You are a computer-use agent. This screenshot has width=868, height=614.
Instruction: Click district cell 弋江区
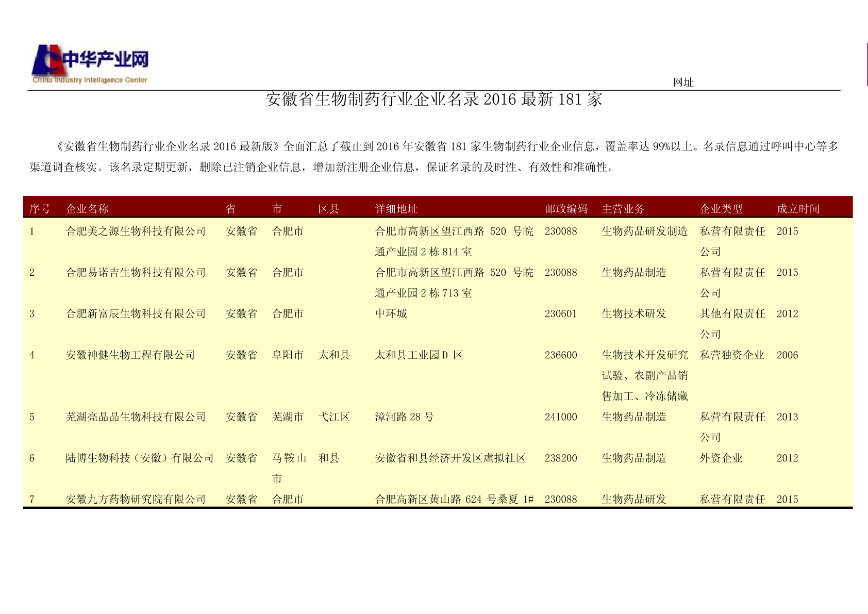click(x=334, y=417)
